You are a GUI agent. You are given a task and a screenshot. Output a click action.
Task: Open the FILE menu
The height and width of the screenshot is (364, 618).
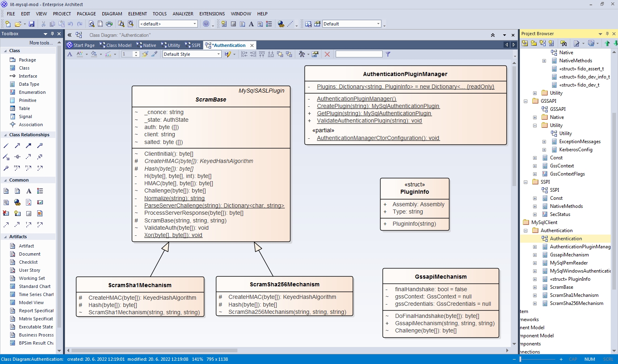pos(11,14)
